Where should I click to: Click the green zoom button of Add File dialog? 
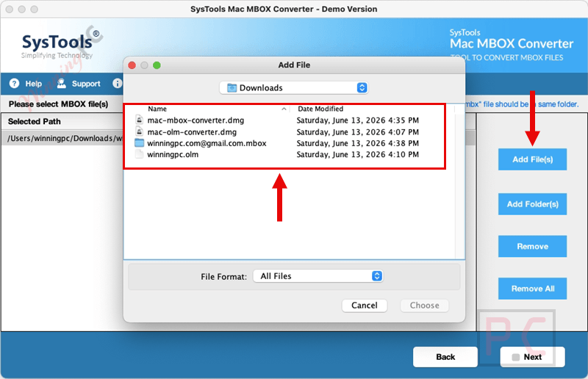157,65
